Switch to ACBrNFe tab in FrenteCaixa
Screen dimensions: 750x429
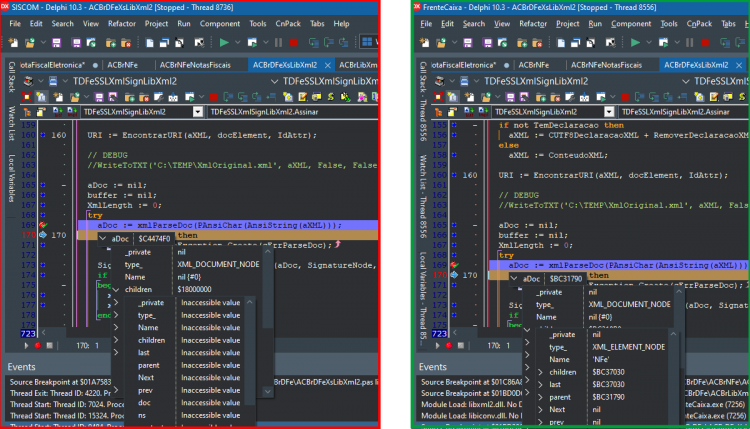(533, 65)
